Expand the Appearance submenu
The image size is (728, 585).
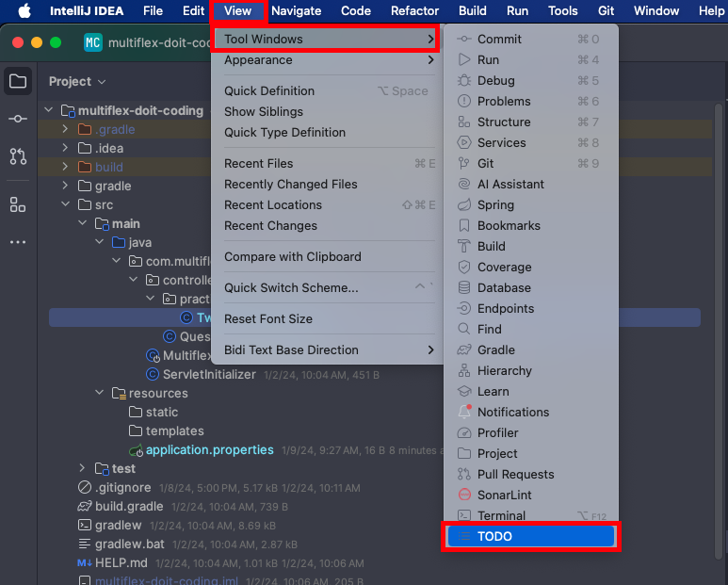click(330, 60)
